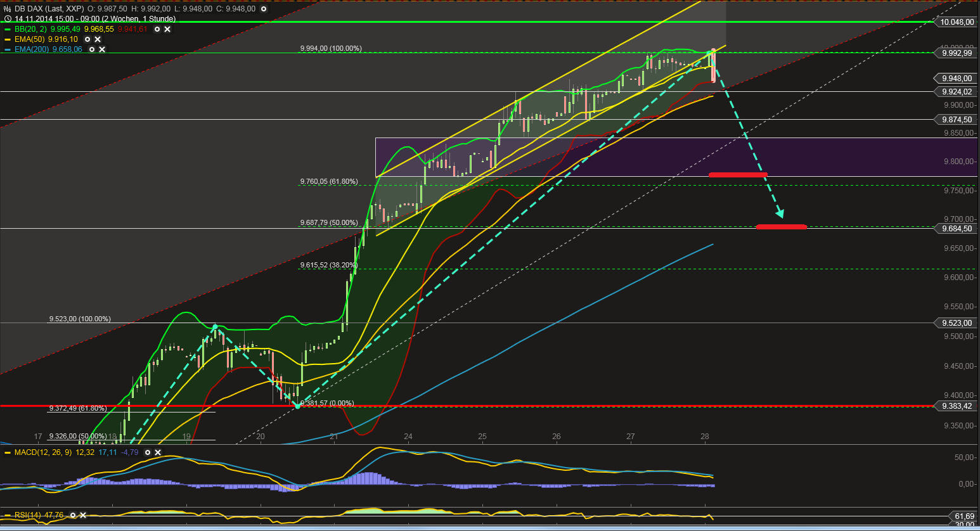
Task: Open EMA(50) settings via circle icon
Action: pyautogui.click(x=87, y=39)
